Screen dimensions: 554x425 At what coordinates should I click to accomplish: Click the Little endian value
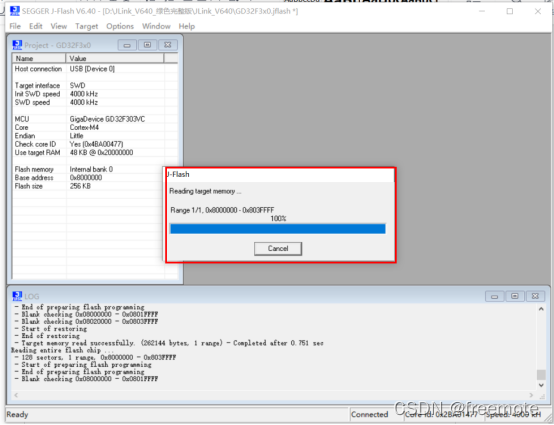[76, 136]
